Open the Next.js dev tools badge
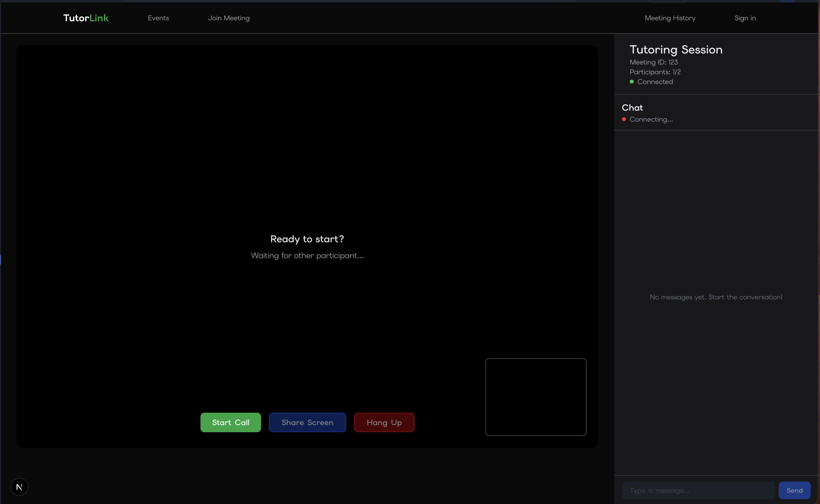The image size is (820, 504). [19, 487]
